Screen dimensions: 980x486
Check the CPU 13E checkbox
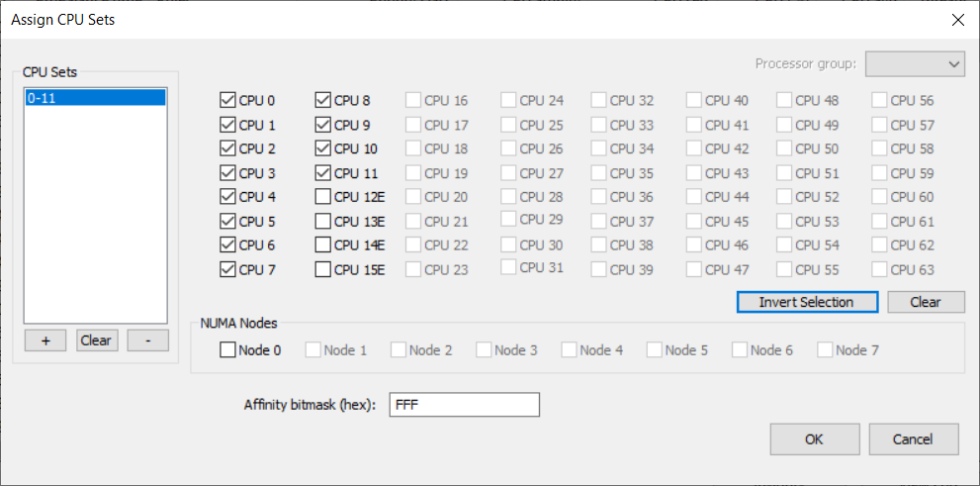[323, 222]
